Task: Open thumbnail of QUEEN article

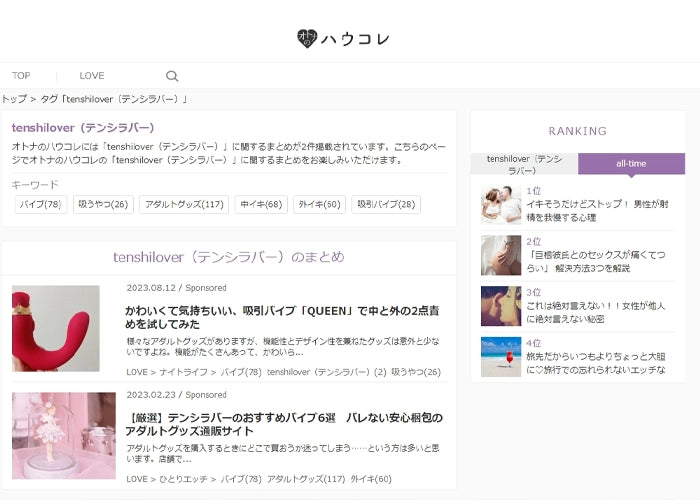Action: (56, 329)
